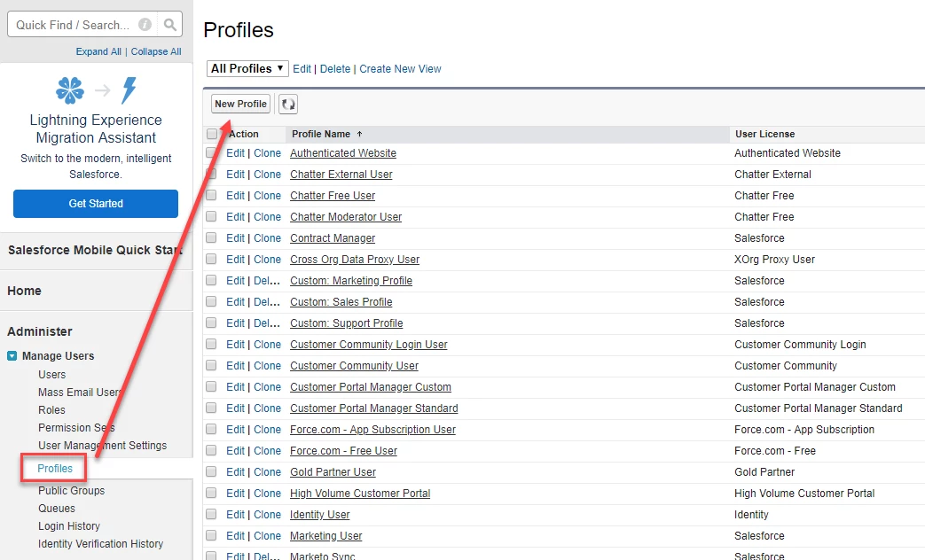Open Cross Org Data Proxy User profile
925x560 pixels.
click(355, 260)
